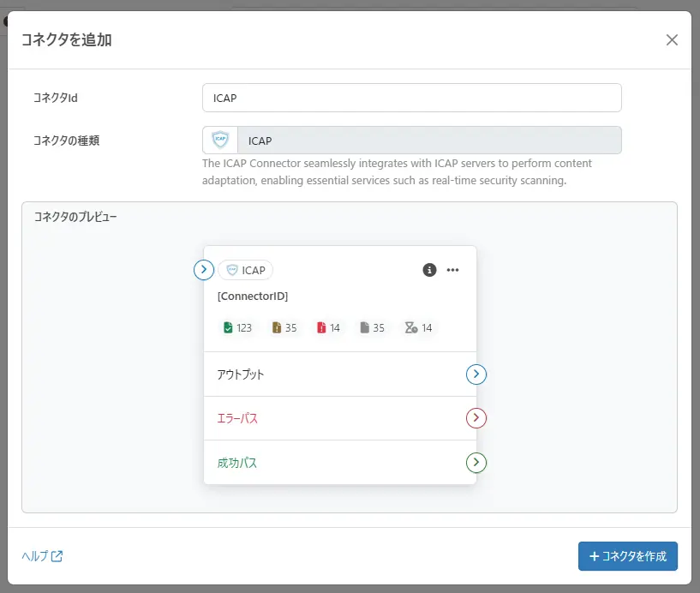Open the node overflow menu with the ellipsis
Viewport: 700px width, 593px height.
453,269
